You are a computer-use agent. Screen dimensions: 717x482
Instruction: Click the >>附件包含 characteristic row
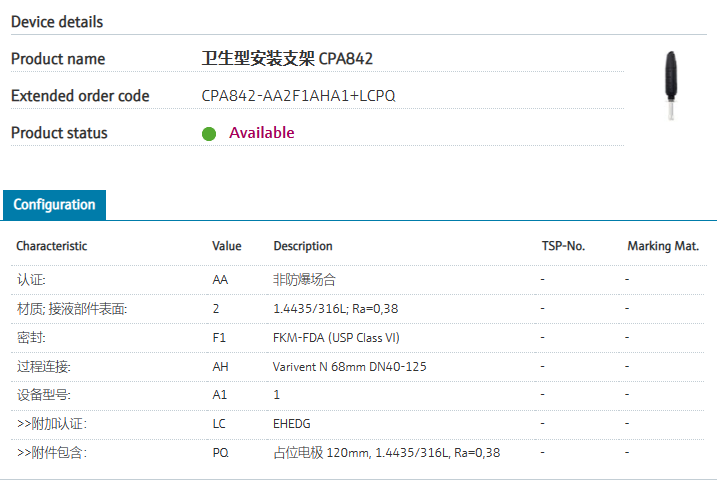pyautogui.click(x=51, y=453)
